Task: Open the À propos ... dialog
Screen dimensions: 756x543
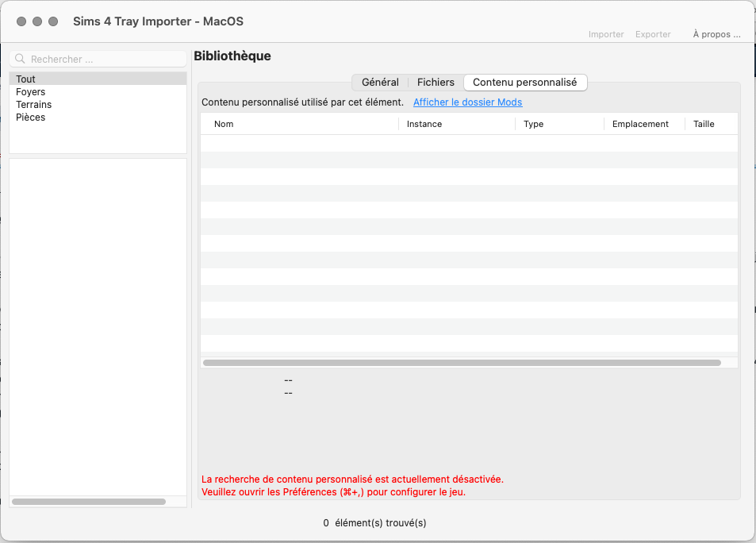Action: point(716,34)
